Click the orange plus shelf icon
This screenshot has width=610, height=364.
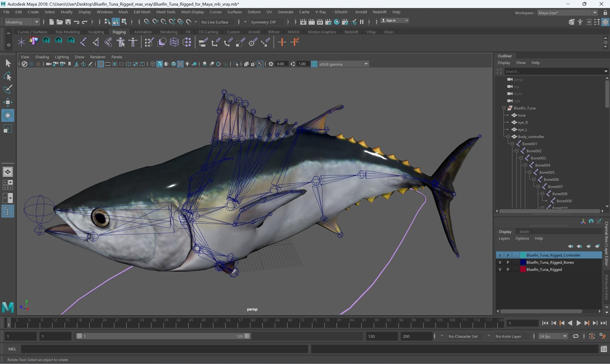click(x=282, y=42)
